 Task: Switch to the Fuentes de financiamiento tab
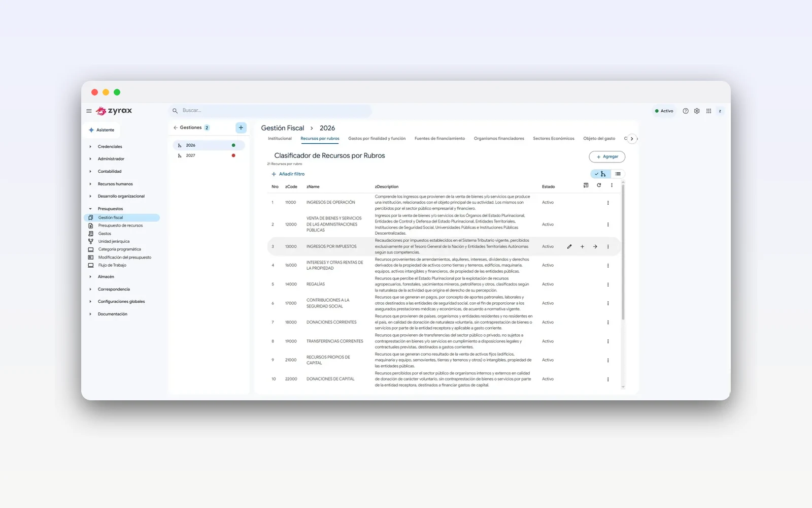(x=439, y=139)
